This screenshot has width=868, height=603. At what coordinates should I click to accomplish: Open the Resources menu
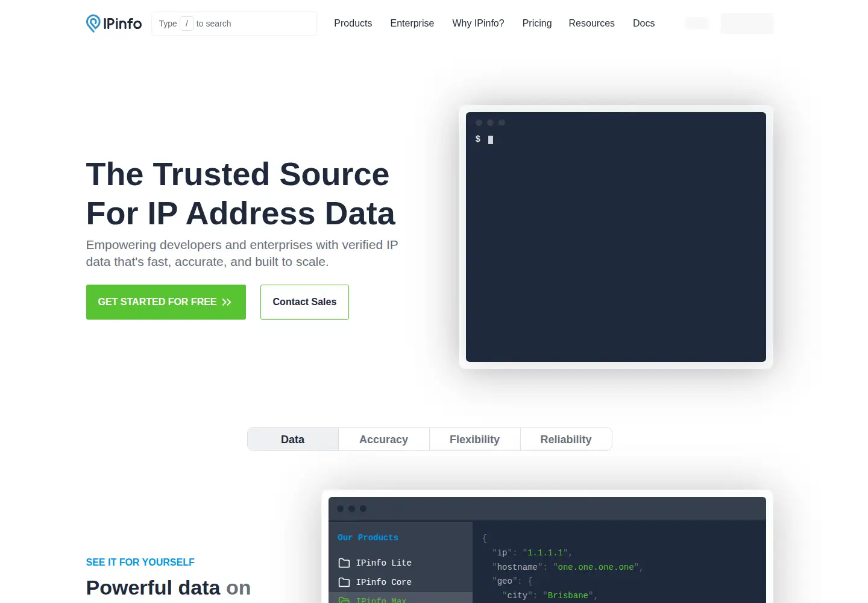[592, 23]
